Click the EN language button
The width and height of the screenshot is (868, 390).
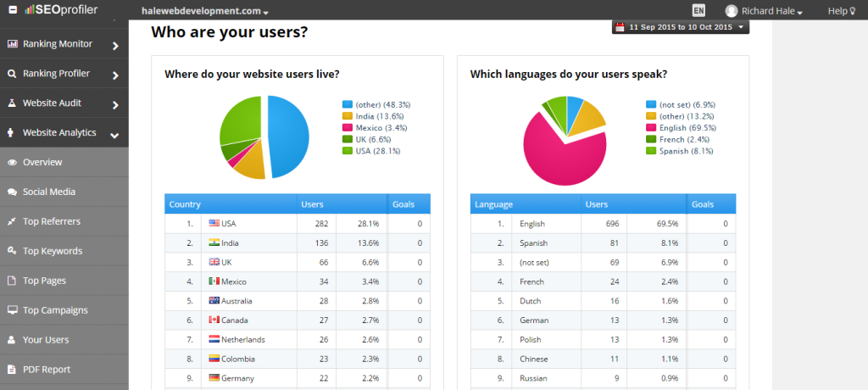click(x=698, y=11)
